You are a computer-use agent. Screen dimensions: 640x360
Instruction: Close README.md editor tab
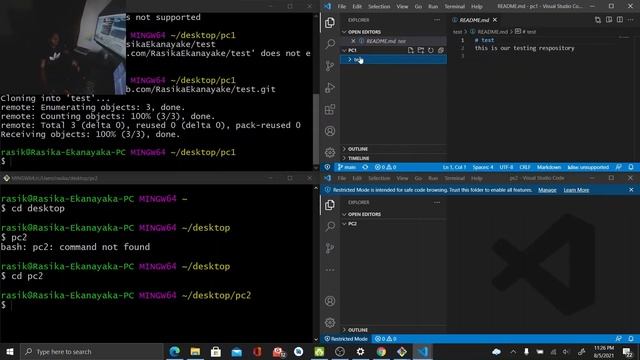495,20
